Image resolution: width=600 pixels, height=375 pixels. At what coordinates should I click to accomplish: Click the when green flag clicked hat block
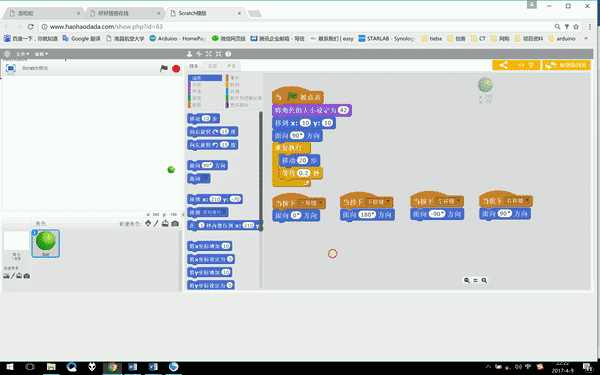tap(298, 96)
